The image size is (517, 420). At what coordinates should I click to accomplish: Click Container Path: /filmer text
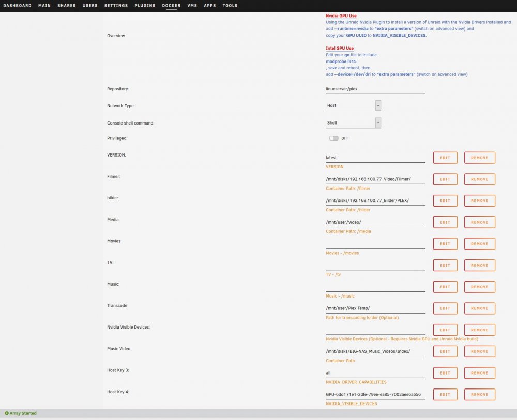(x=348, y=189)
